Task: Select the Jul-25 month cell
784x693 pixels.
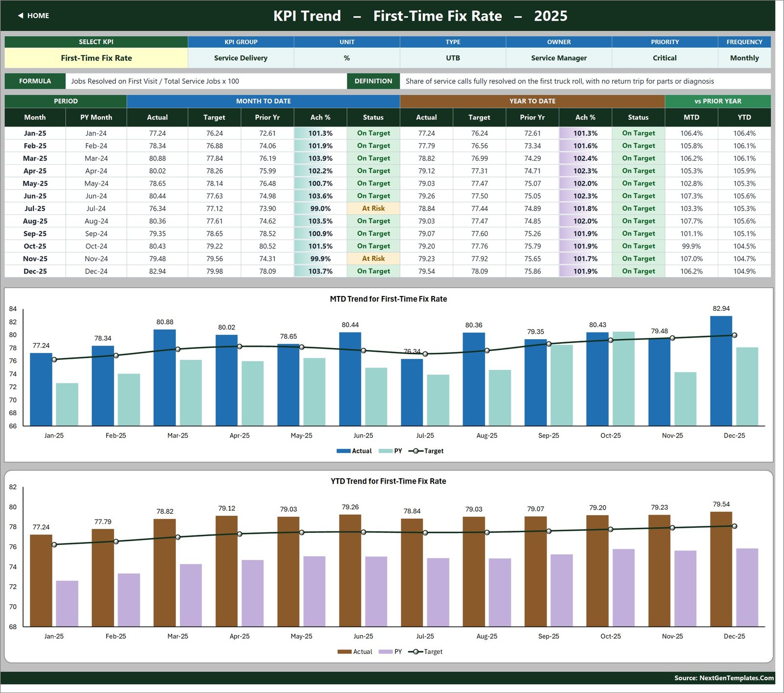Action: click(x=35, y=208)
